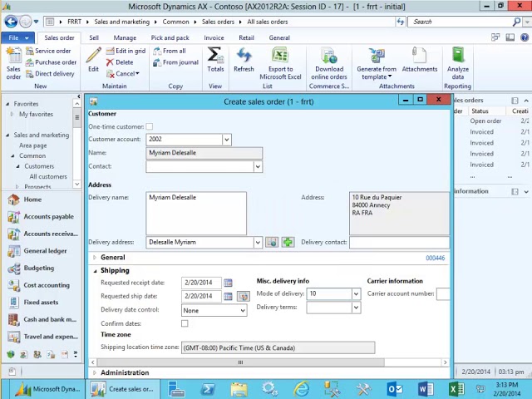Open Excel from the taskbar
The image size is (532, 399).
click(456, 389)
